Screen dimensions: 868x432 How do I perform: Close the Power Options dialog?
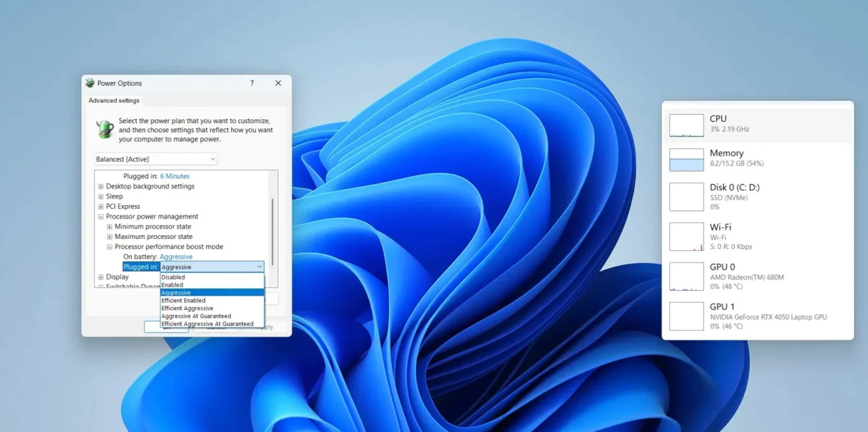[x=278, y=83]
